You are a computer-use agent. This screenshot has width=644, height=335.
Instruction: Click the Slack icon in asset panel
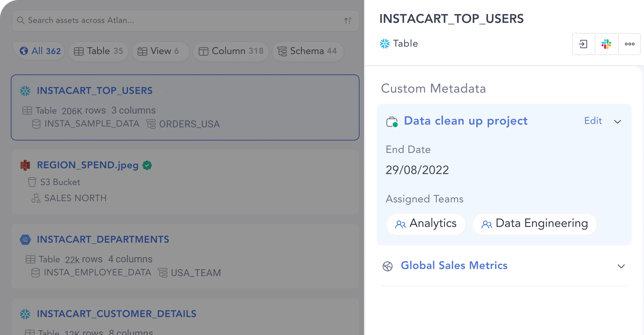pos(606,44)
